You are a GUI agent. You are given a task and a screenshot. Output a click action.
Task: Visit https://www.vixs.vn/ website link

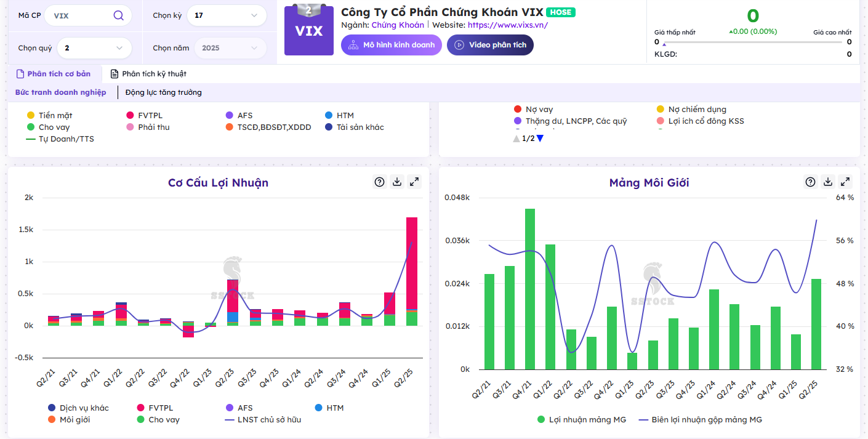(x=508, y=25)
